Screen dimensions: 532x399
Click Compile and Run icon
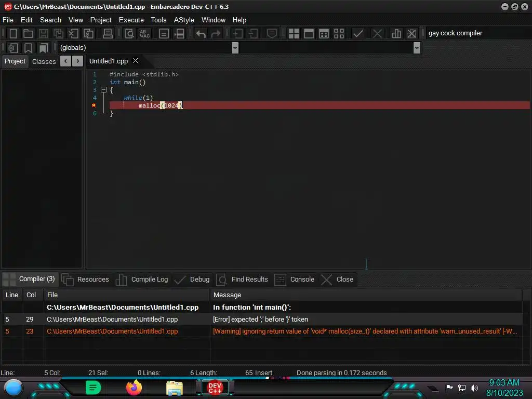[x=324, y=33]
